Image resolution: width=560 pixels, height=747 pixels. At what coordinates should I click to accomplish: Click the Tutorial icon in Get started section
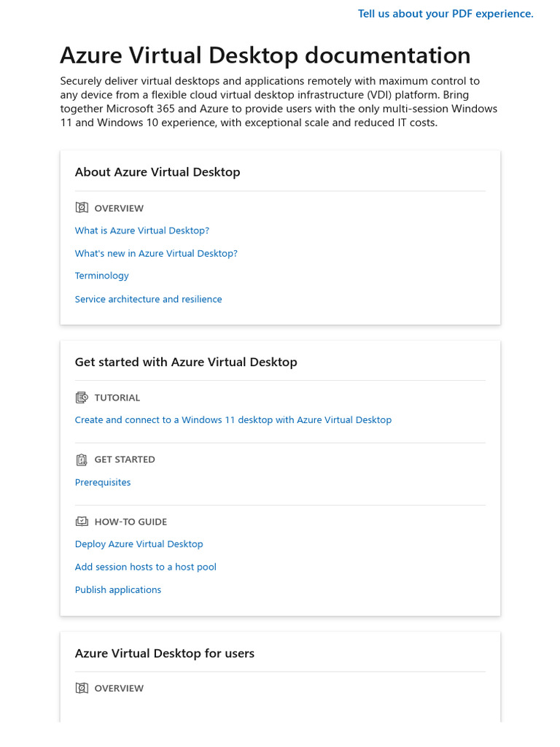click(x=82, y=398)
